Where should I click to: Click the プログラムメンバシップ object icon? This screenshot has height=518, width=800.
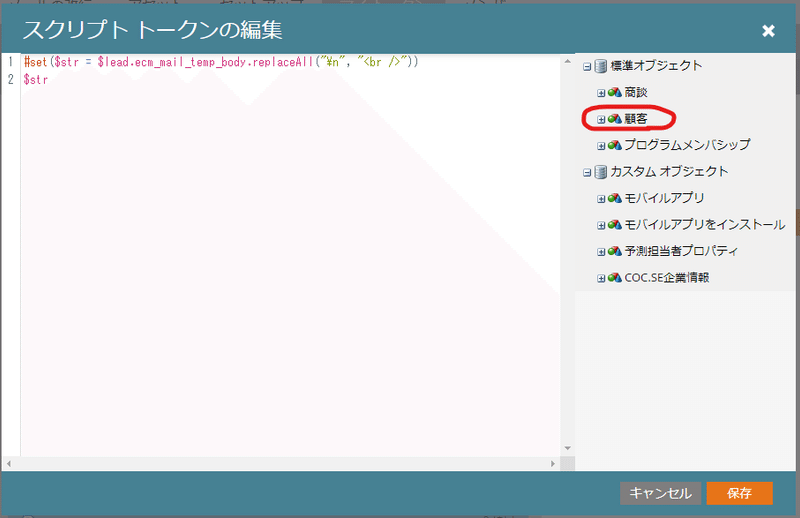point(614,145)
